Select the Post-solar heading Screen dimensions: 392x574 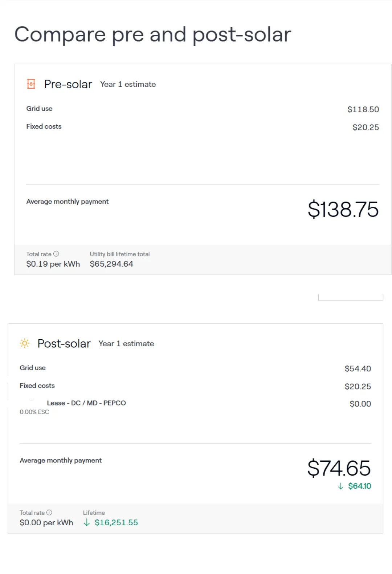(64, 344)
